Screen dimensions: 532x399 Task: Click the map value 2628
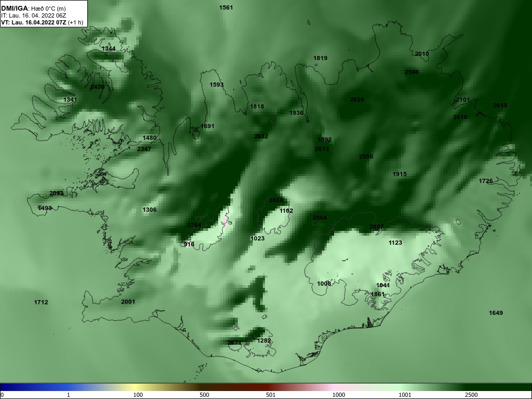point(357,100)
